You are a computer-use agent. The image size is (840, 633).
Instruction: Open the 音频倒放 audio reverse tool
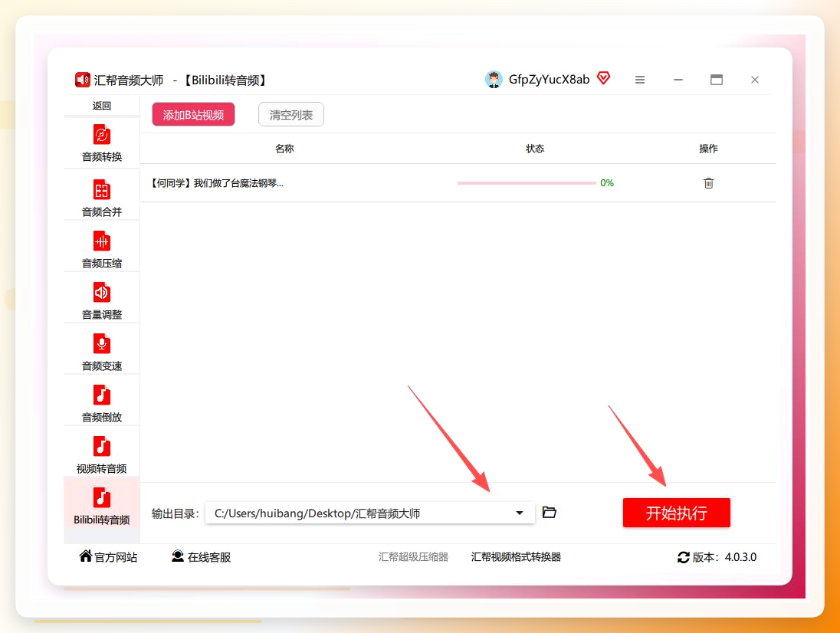tap(102, 404)
